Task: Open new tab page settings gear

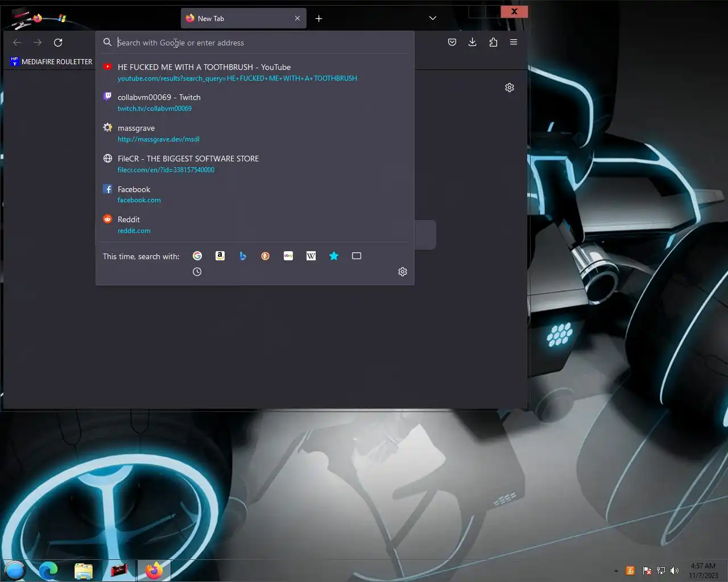Action: (510, 88)
